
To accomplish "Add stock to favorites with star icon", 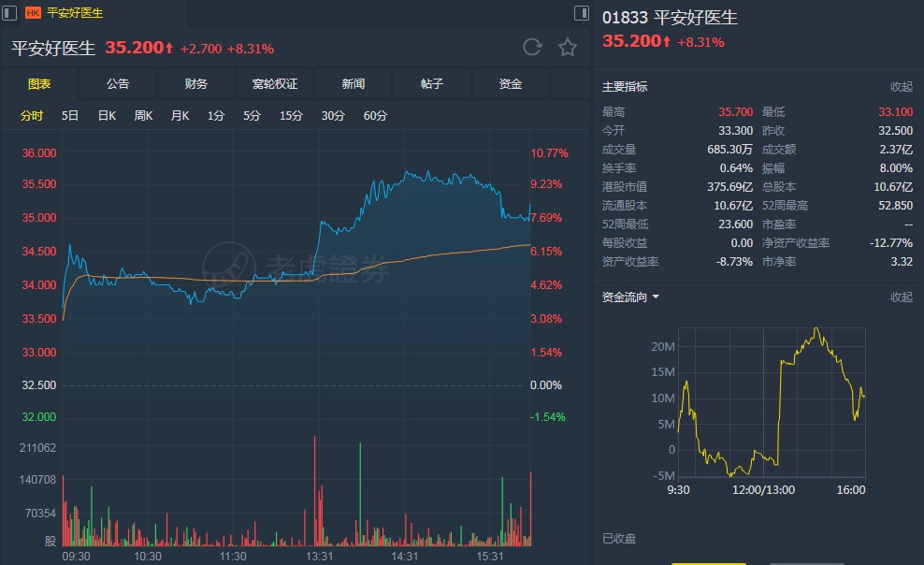I will tap(568, 47).
